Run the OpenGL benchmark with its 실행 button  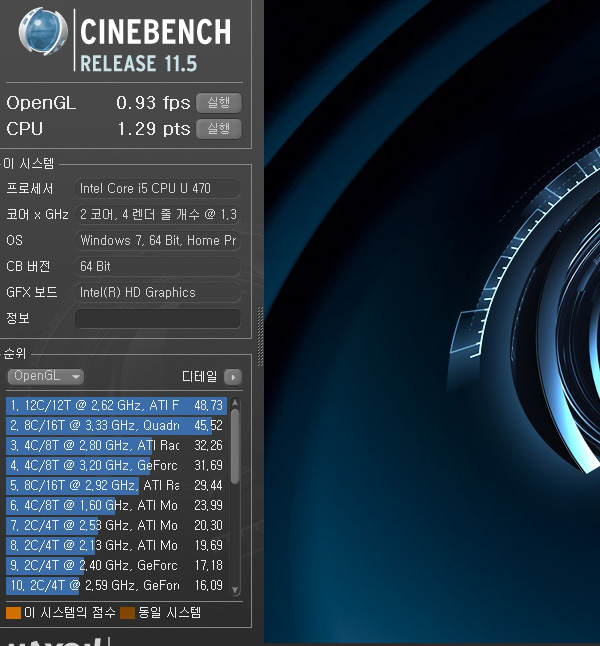(219, 103)
